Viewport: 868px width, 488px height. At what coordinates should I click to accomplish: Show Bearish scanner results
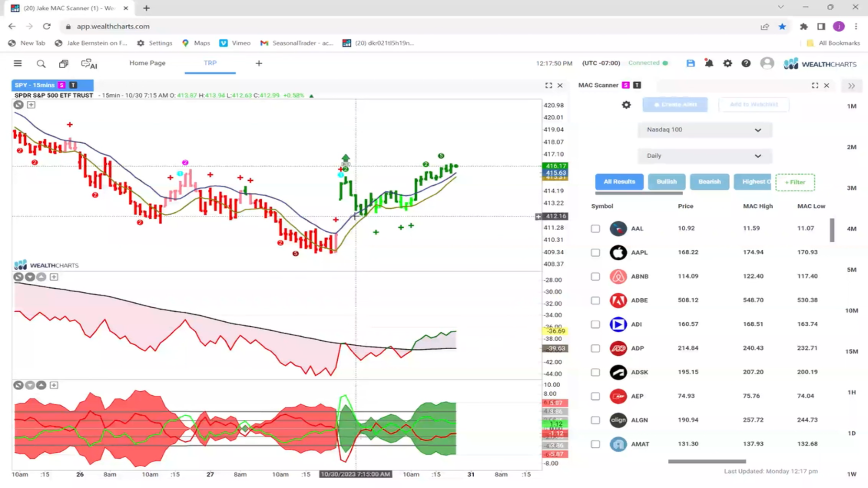(709, 182)
